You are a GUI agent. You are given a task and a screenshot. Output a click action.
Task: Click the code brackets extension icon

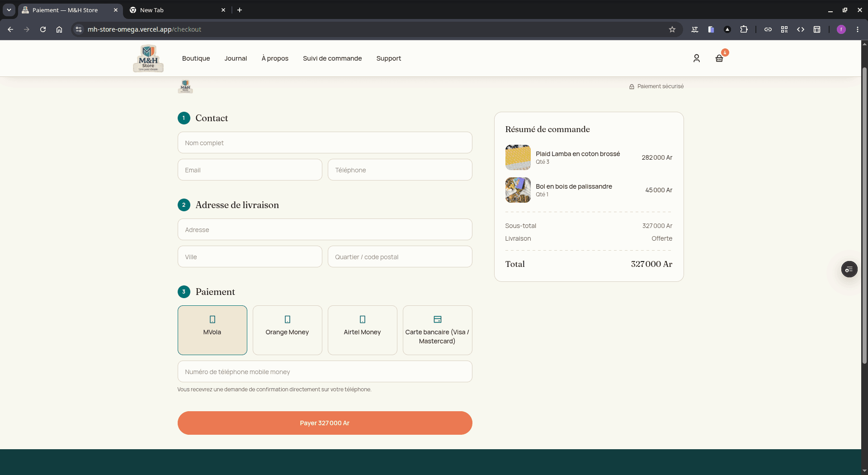pos(801,29)
